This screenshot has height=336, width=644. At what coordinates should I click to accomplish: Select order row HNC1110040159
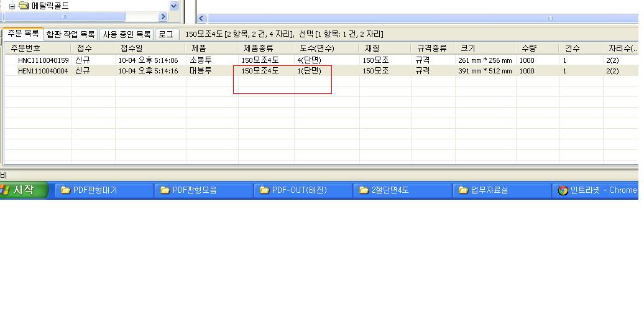[43, 60]
